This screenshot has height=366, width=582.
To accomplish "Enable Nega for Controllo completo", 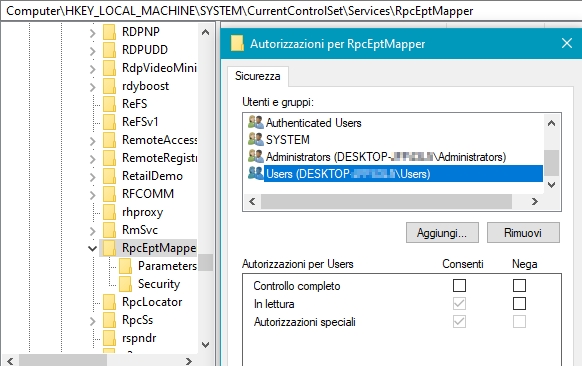I will (519, 285).
